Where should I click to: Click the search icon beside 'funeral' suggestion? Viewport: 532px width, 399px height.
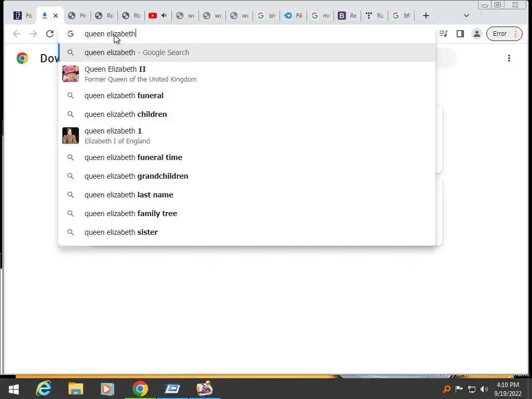71,96
